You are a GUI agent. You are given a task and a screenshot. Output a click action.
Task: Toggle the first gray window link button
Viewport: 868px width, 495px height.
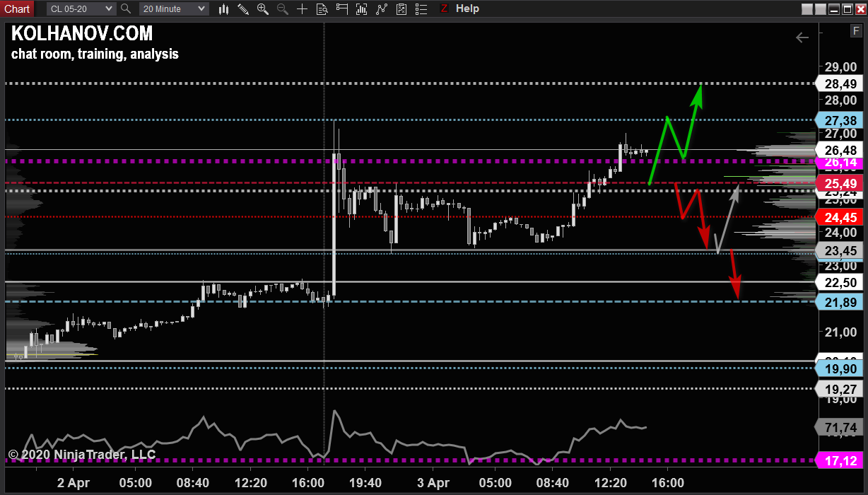[808, 8]
